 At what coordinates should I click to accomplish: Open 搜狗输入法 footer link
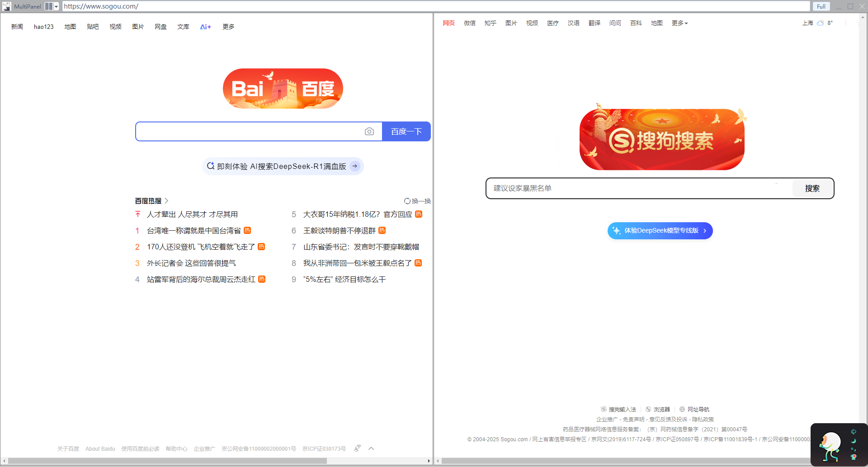click(618, 409)
